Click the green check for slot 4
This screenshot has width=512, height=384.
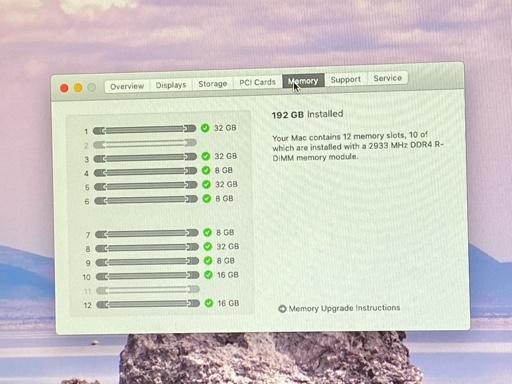coord(206,170)
